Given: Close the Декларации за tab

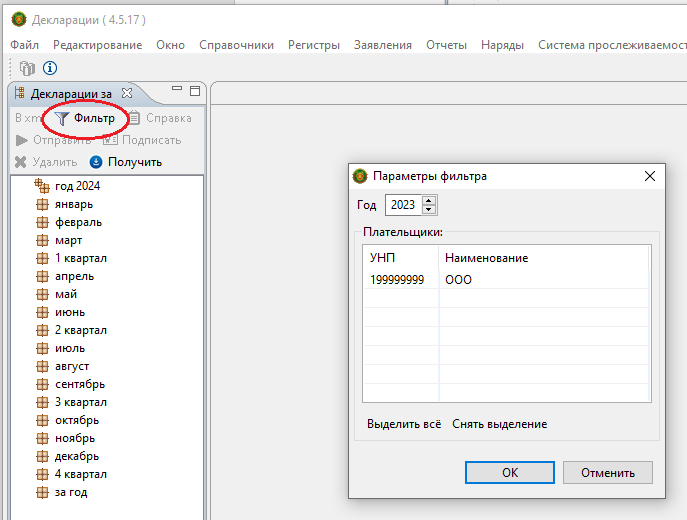Looking at the screenshot, I should coord(127,93).
